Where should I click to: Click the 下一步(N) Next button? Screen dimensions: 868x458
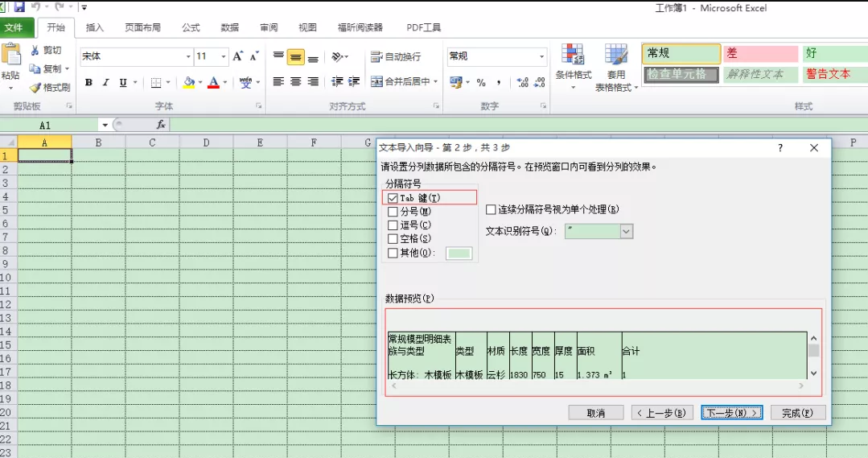[732, 413]
